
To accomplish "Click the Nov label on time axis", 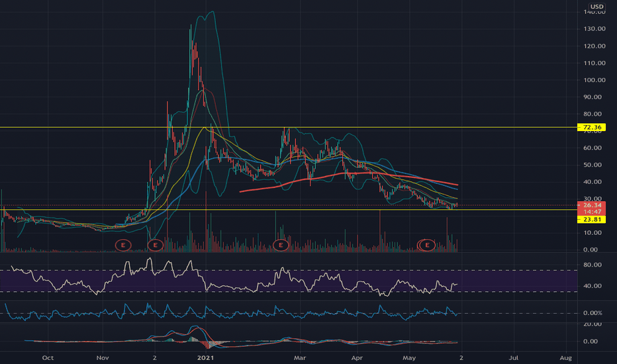I will pos(103,357).
